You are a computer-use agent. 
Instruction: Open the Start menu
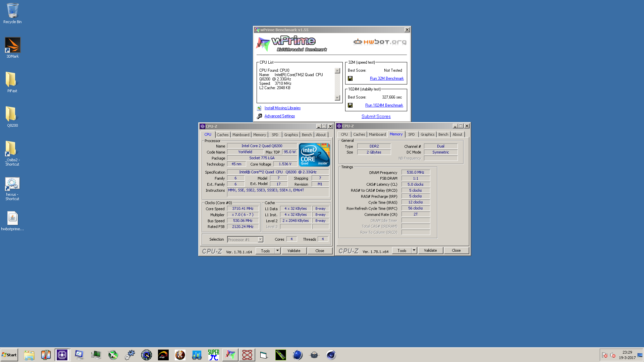(x=9, y=355)
